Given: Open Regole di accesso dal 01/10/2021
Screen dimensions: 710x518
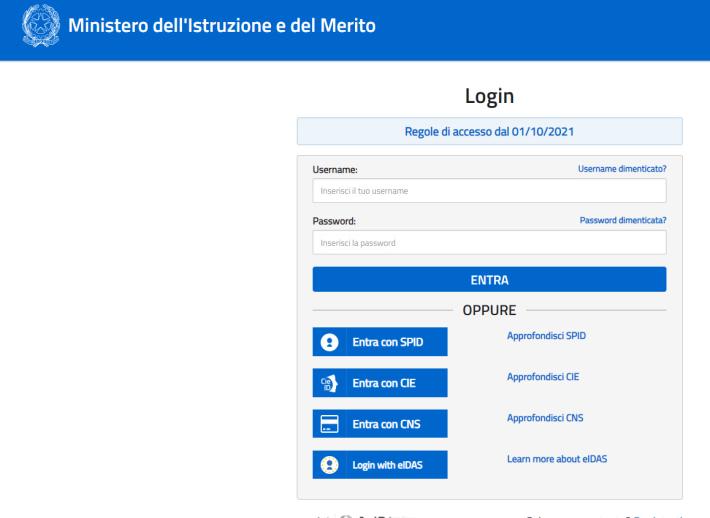Looking at the screenshot, I should tap(489, 131).
